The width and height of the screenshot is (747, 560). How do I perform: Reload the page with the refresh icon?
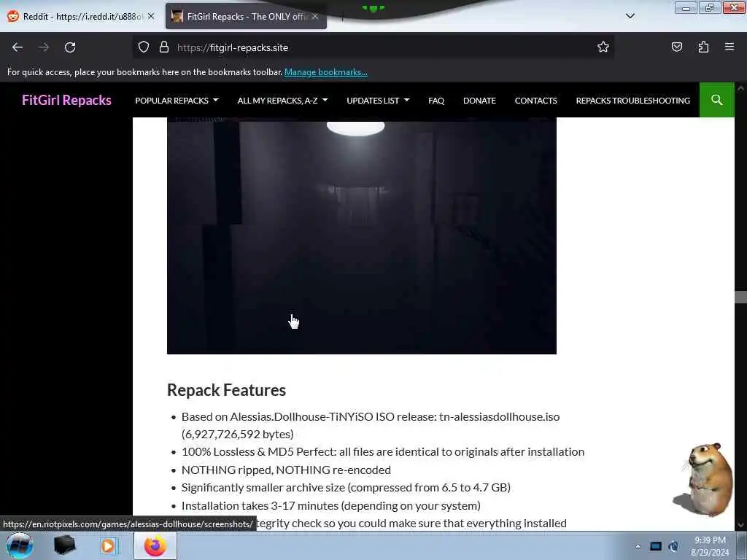tap(70, 47)
